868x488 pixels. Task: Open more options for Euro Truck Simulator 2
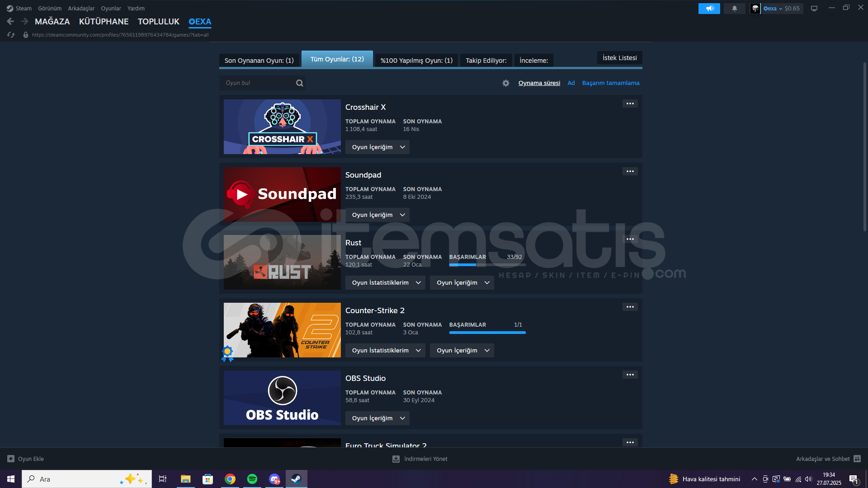coord(630,442)
